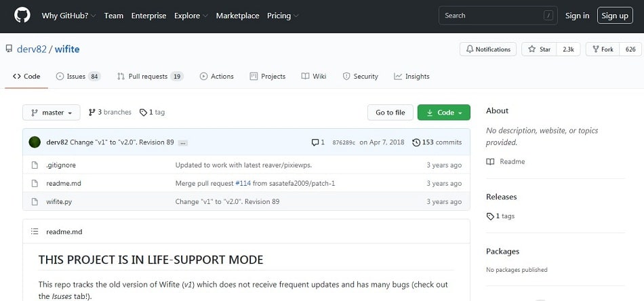The image size is (644, 301).
Task: Click 'Updated to work with latest reaver/pixiewps.' message
Action: coord(243,165)
